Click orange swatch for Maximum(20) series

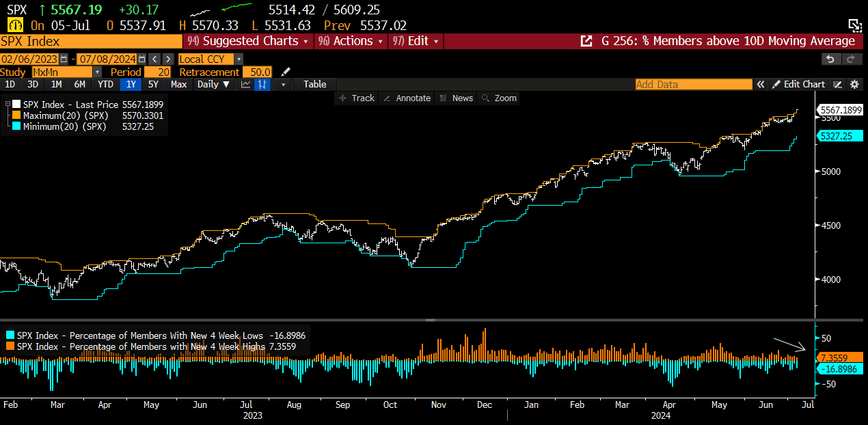[x=16, y=115]
